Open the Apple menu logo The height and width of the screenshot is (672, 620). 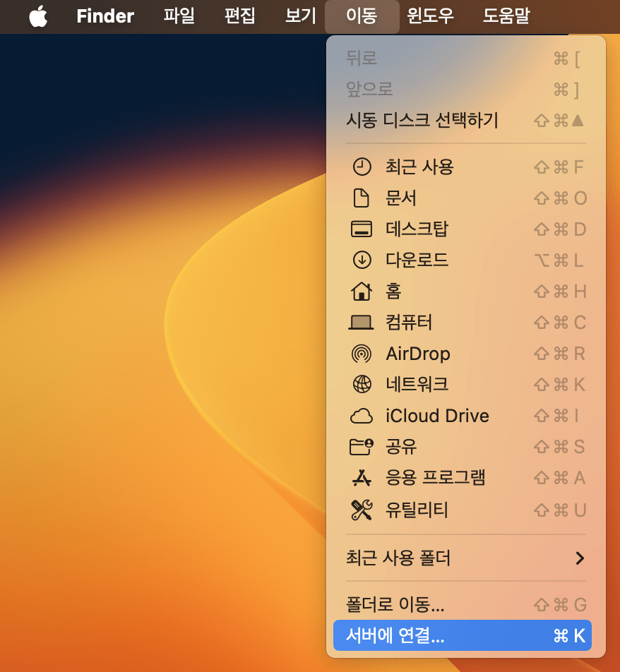pos(38,16)
